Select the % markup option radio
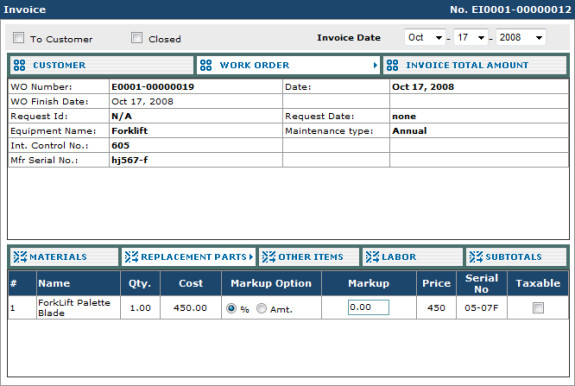The image size is (575, 386). pyautogui.click(x=231, y=308)
